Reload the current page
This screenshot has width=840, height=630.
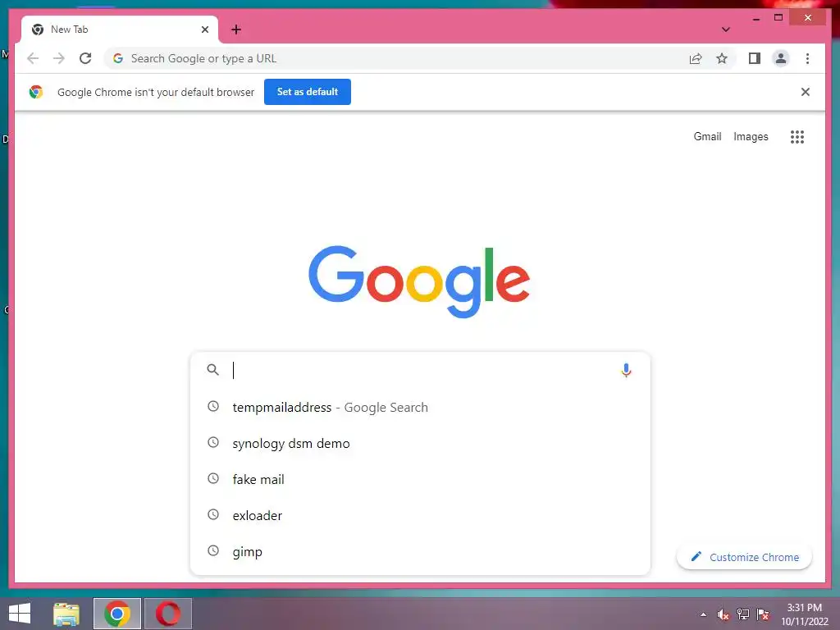click(x=85, y=58)
